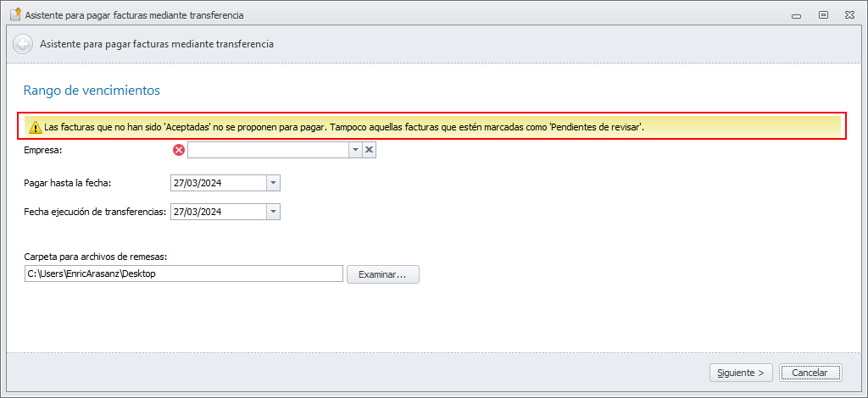Click the red error icon beside Empresa
This screenshot has height=398, width=868.
178,150
